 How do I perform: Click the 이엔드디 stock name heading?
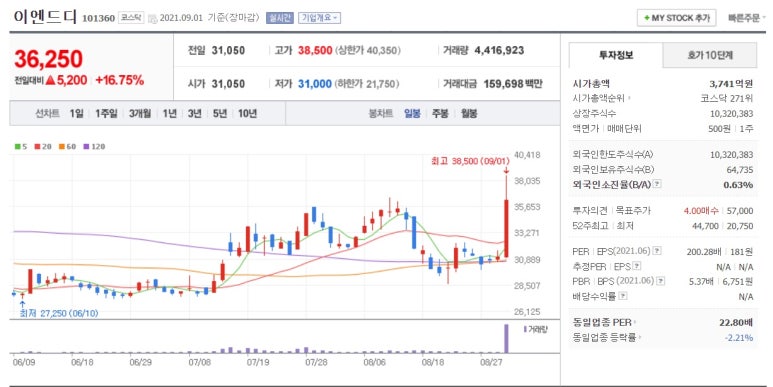45,17
